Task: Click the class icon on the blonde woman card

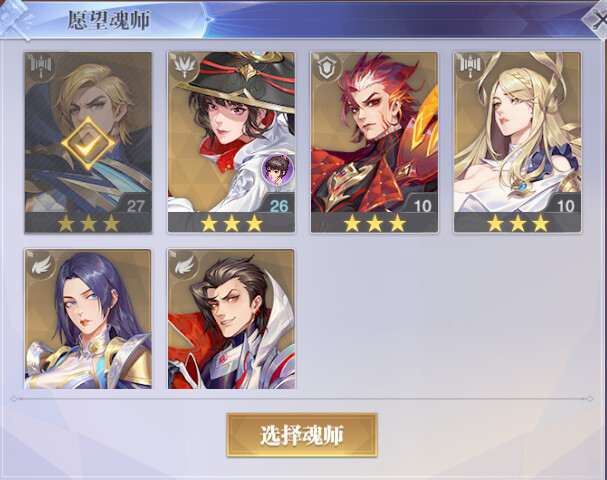Action: pyautogui.click(x=470, y=66)
